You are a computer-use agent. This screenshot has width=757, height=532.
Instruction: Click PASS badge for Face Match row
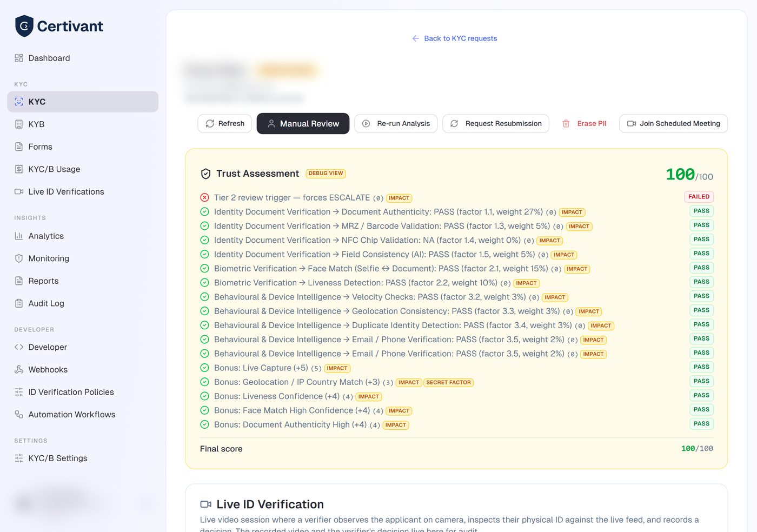701,268
